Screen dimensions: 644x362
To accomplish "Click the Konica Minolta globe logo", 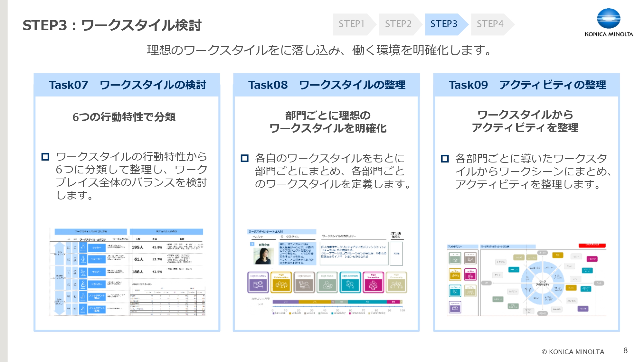I will (x=608, y=19).
